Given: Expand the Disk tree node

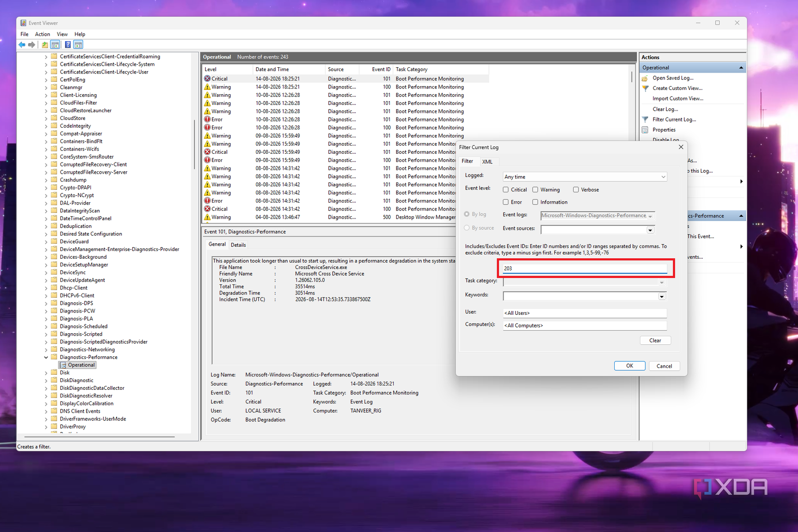Looking at the screenshot, I should point(46,373).
